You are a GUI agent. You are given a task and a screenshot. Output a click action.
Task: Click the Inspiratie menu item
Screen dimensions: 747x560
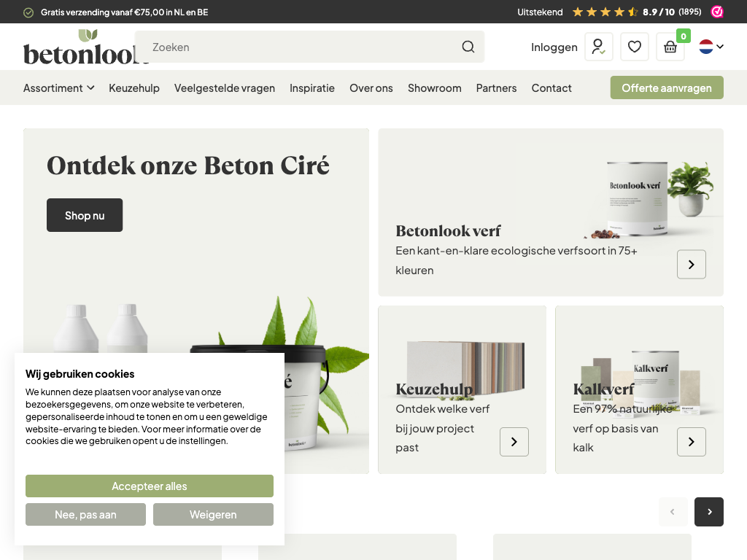coord(312,88)
